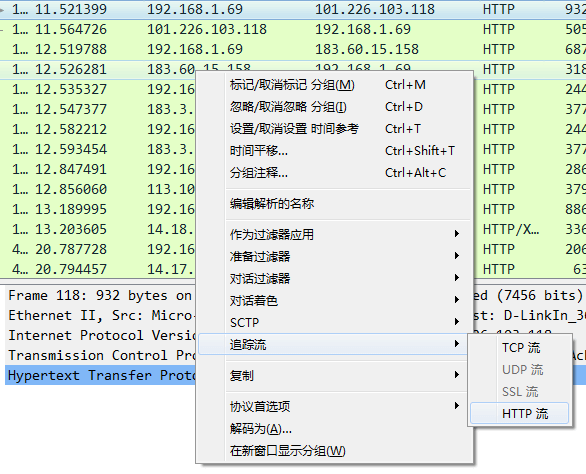
Task: Select packet row at time 12.847491
Action: [97, 169]
